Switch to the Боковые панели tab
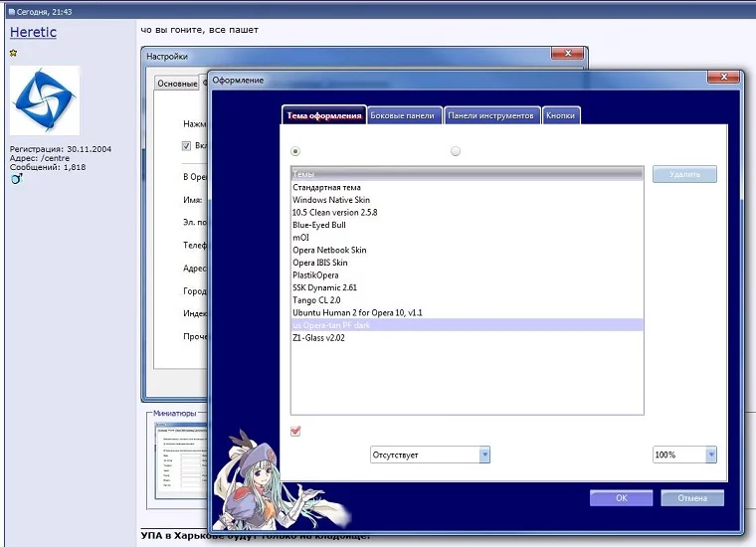 tap(402, 115)
